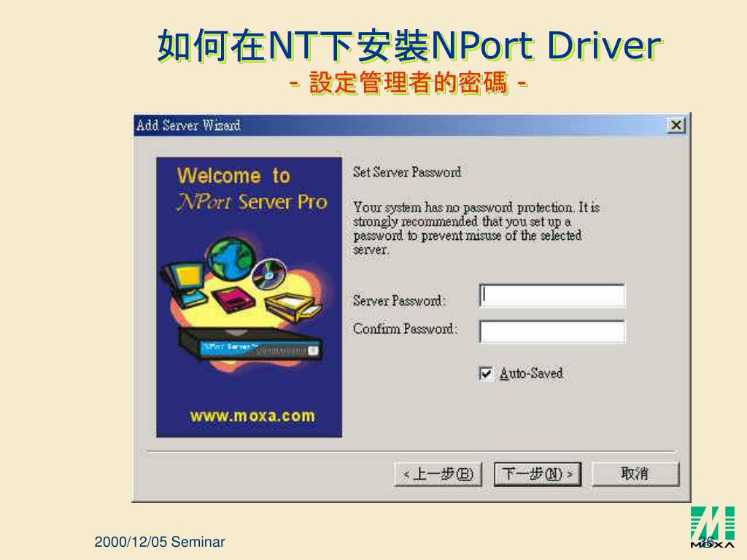This screenshot has height=560, width=747.
Task: Toggle the Auto-Saved checkbox
Action: coord(485,373)
